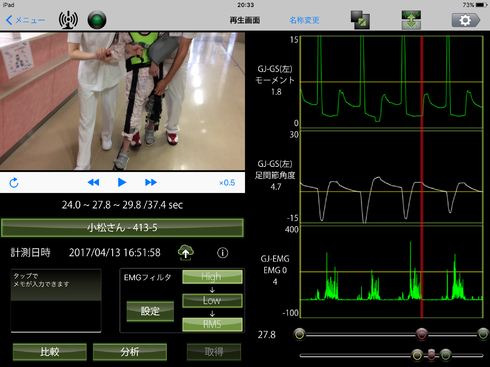The height and width of the screenshot is (367, 490).
Task: Go back to メニュー
Action: point(25,20)
